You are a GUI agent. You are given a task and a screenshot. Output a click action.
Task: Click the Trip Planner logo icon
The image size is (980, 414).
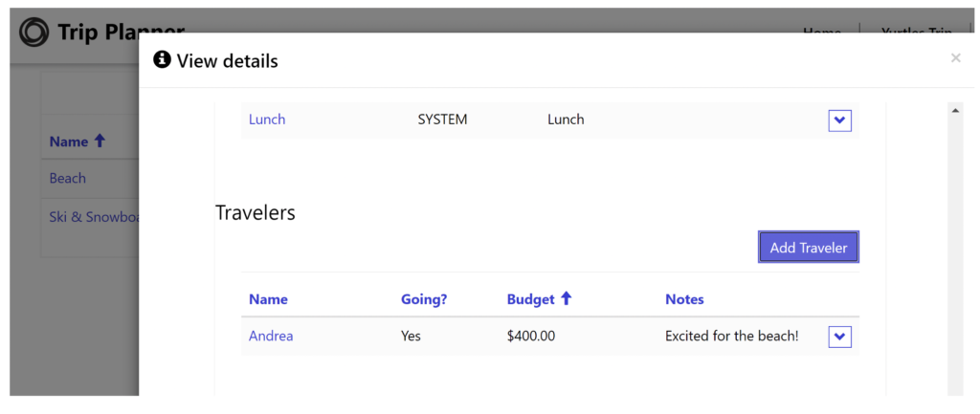[x=33, y=32]
